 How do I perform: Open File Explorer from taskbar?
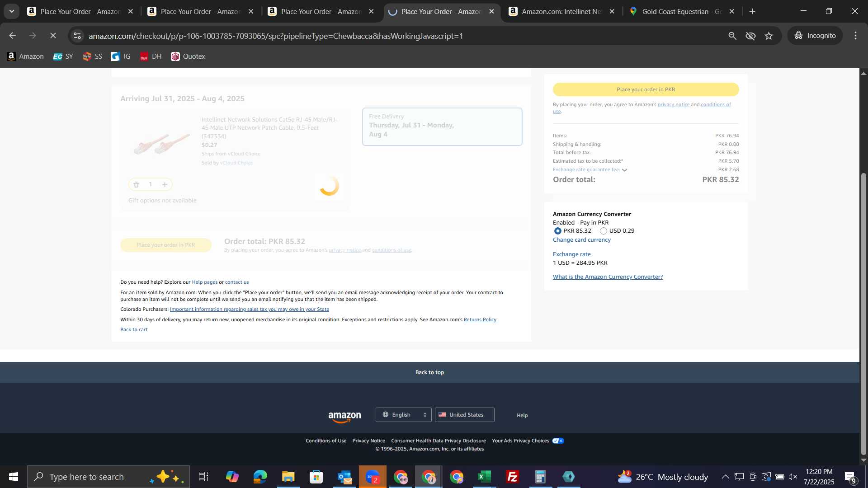288,477
